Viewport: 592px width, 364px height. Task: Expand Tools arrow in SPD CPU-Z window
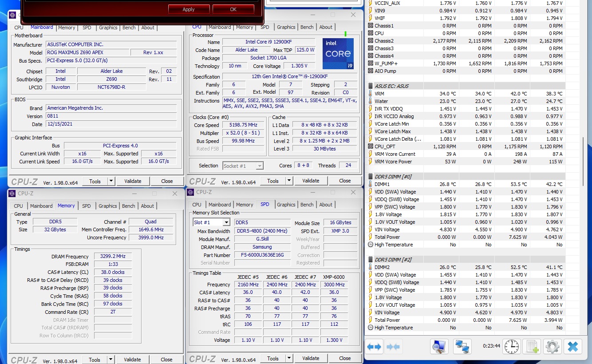pyautogui.click(x=289, y=358)
